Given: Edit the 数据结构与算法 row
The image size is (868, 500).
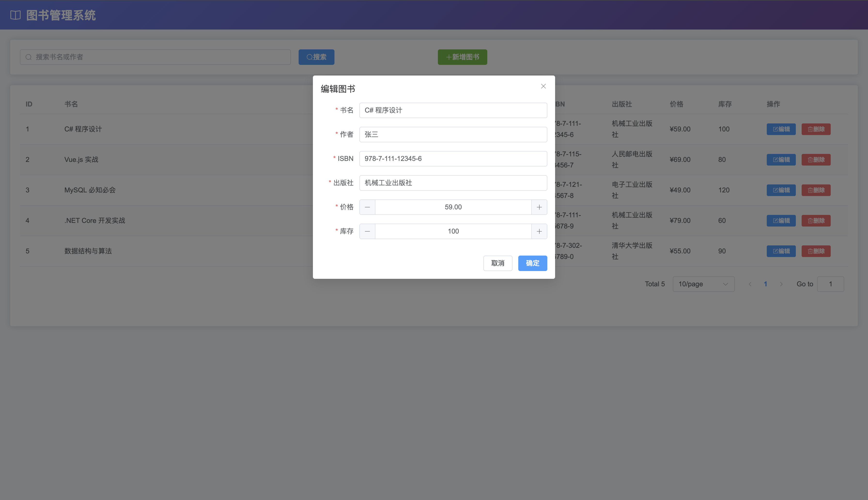Looking at the screenshot, I should (781, 251).
